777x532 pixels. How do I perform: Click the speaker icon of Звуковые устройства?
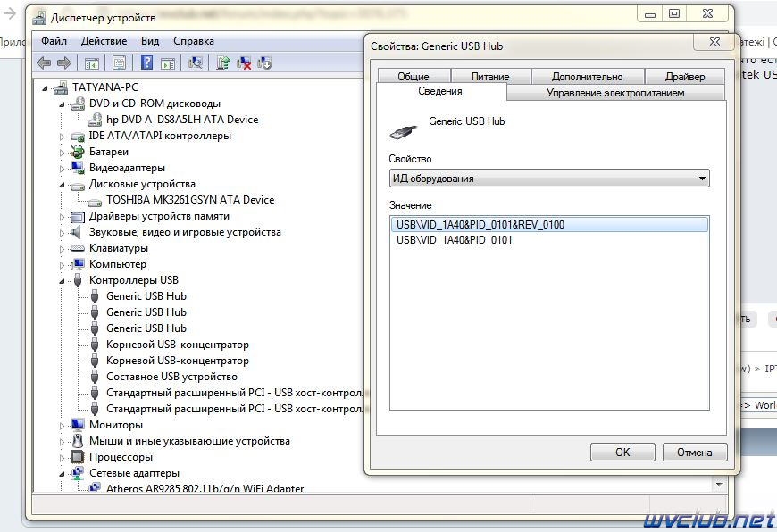point(76,232)
